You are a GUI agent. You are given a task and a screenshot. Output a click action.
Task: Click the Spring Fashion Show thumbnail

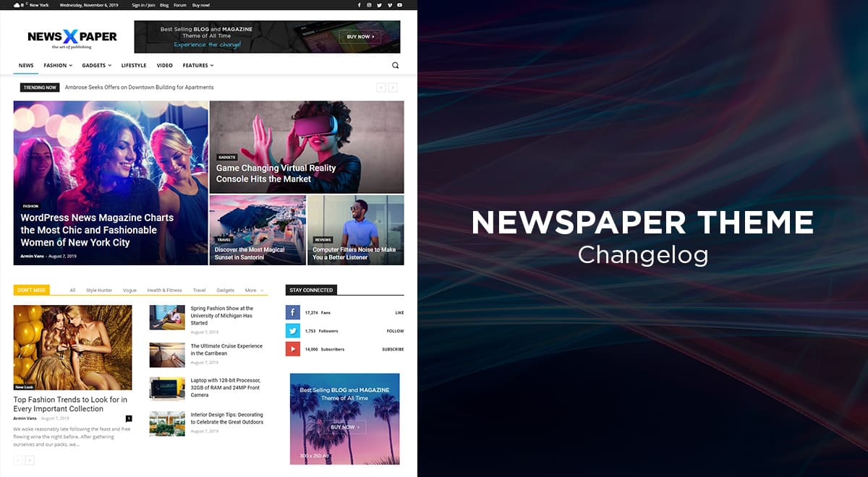point(167,317)
